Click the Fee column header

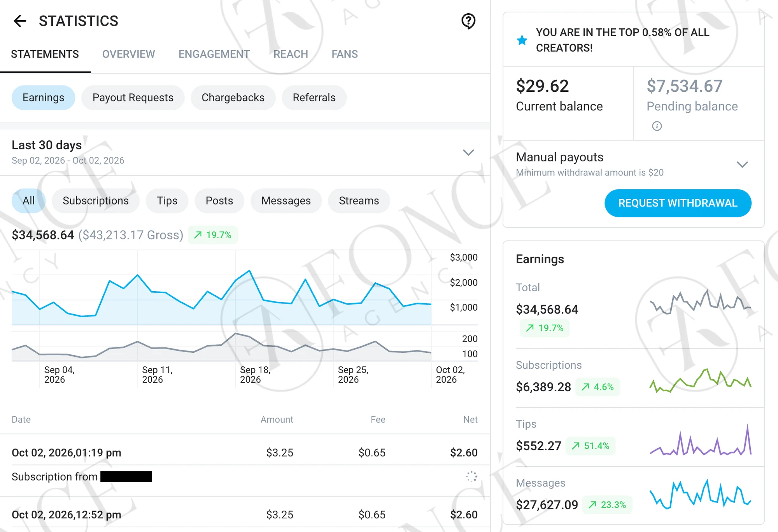pyautogui.click(x=378, y=420)
